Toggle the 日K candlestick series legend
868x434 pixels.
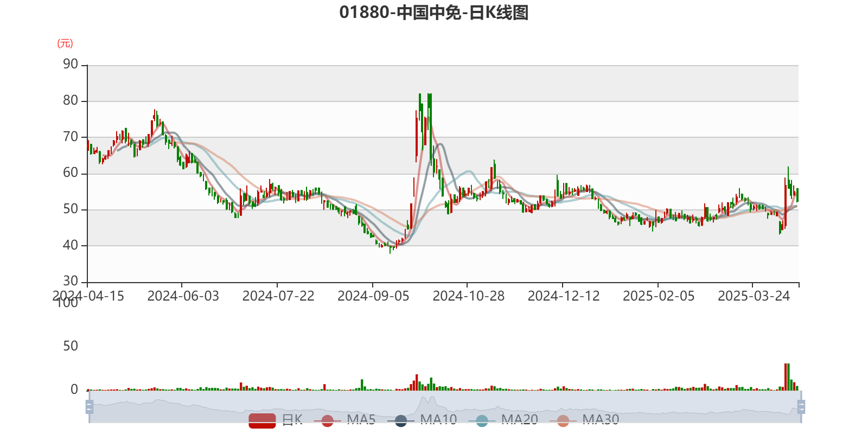[x=276, y=420]
